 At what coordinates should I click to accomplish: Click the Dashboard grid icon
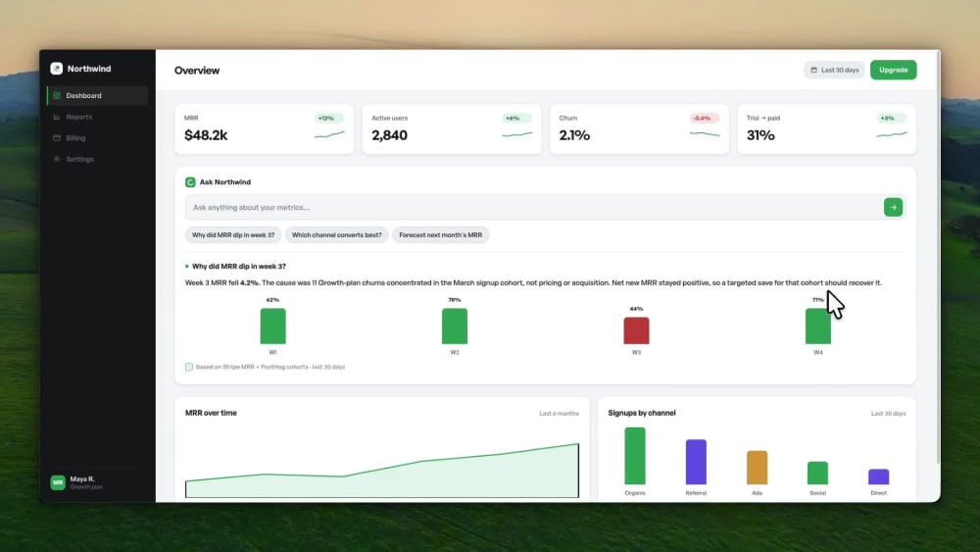pyautogui.click(x=57, y=96)
